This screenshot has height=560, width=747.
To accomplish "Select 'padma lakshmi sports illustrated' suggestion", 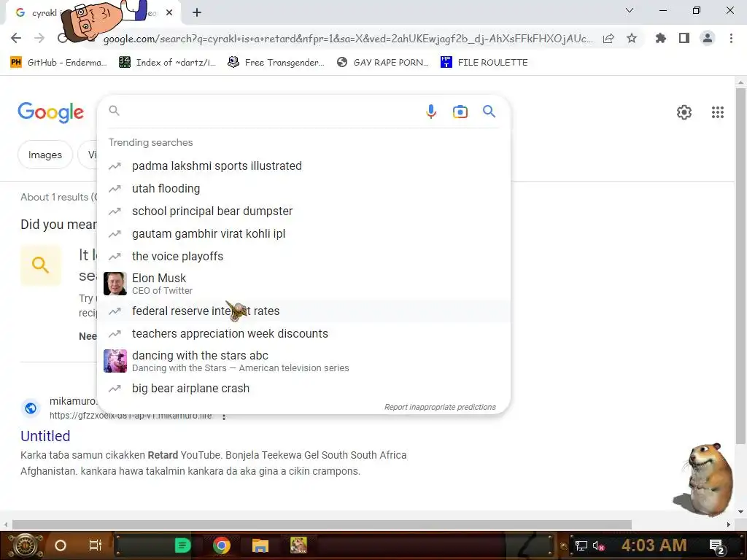I will pyautogui.click(x=303, y=166).
